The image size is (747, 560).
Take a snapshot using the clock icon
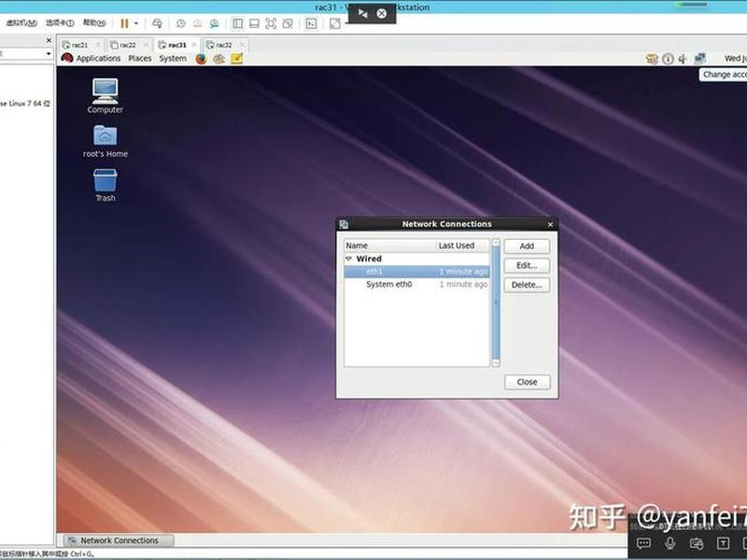point(180,23)
